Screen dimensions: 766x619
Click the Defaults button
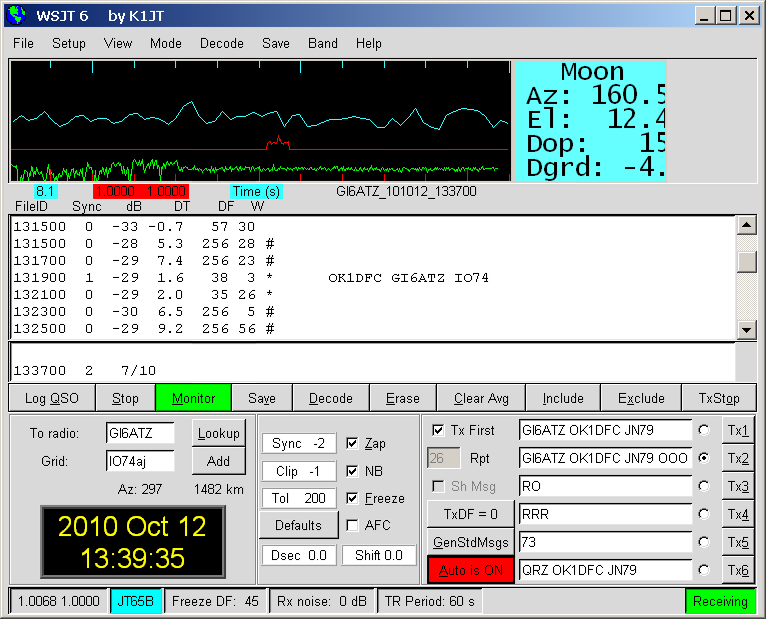point(298,525)
